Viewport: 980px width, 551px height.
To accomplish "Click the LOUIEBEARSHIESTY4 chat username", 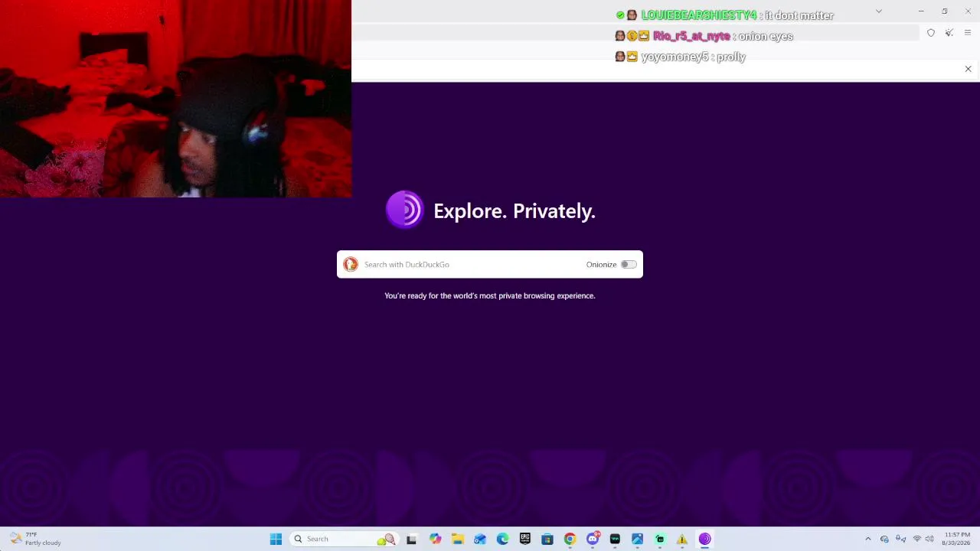I will click(x=699, y=15).
